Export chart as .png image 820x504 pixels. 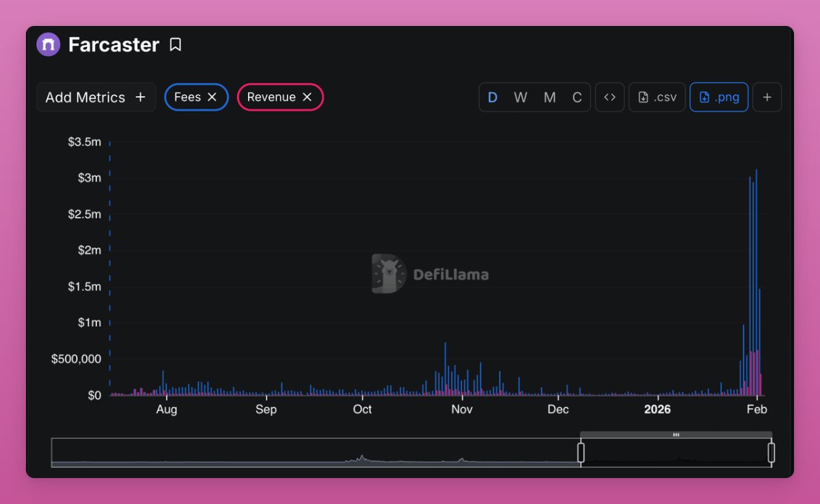tap(719, 97)
